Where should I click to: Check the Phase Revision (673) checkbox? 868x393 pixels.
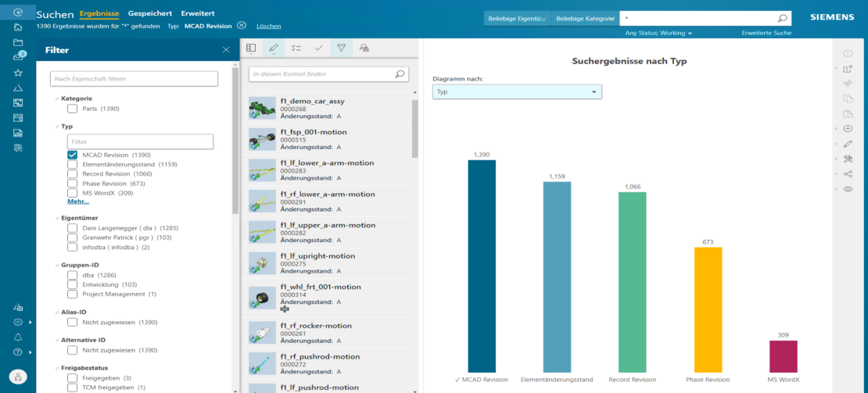(72, 183)
